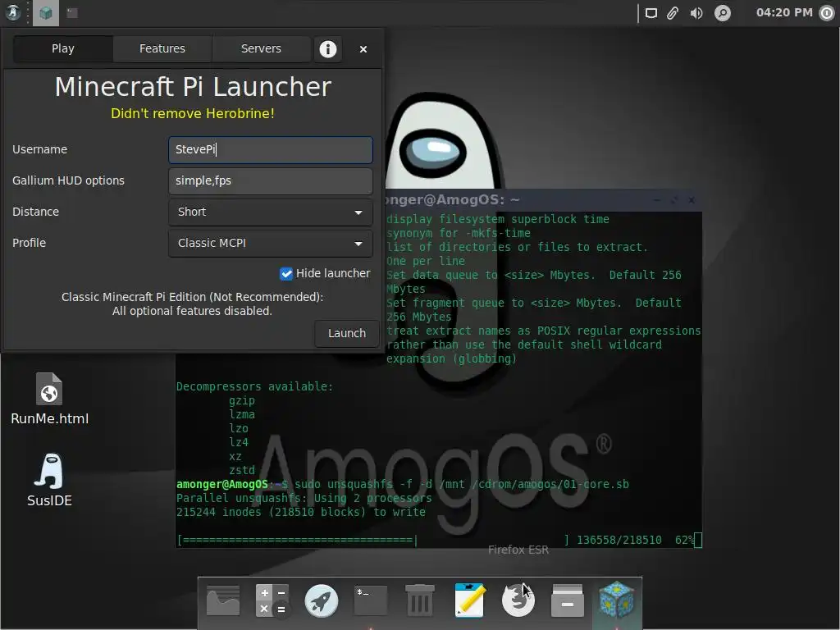The height and width of the screenshot is (630, 840).
Task: Open the search magnifier tray icon
Action: pos(722,13)
